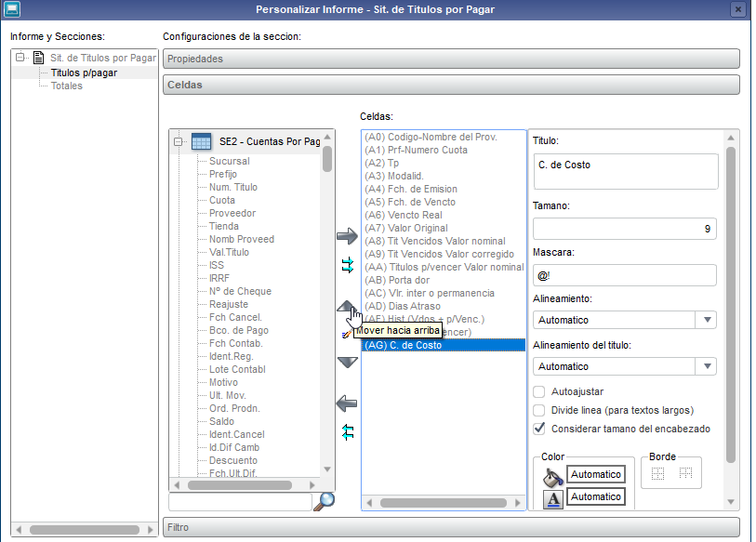Select cell (AG) C. de Costo
The height and width of the screenshot is (542, 756).
(444, 345)
